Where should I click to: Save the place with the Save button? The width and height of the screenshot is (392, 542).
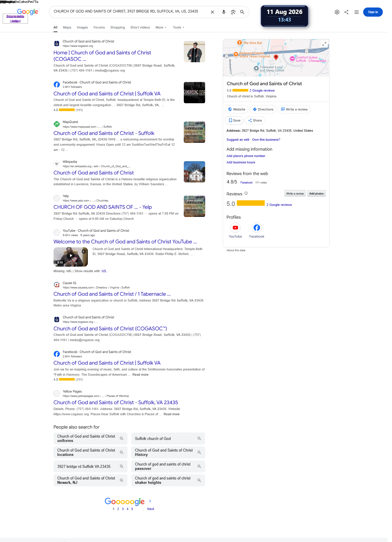234,120
